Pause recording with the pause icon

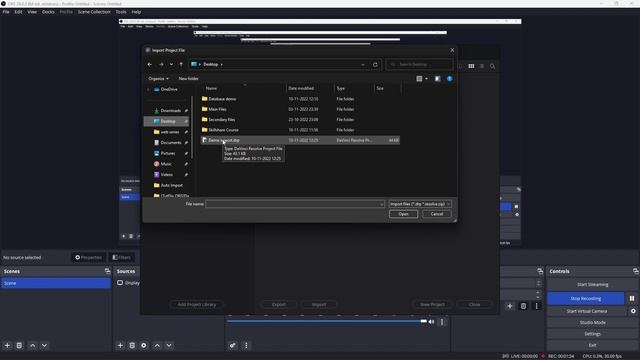coord(632,298)
